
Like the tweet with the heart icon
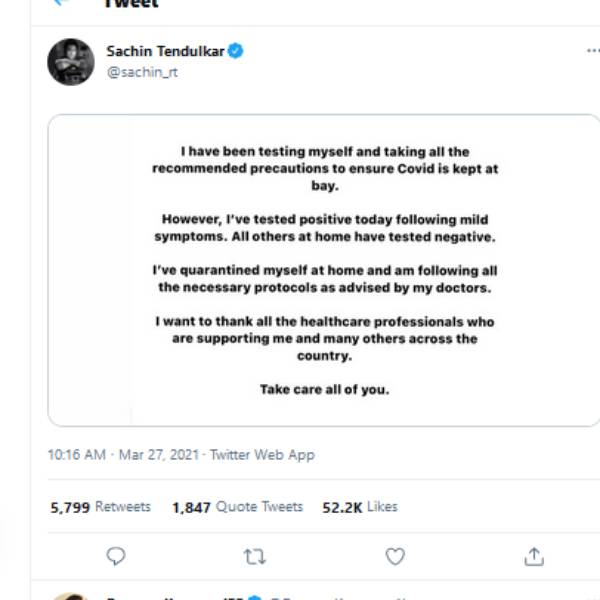[x=395, y=556]
